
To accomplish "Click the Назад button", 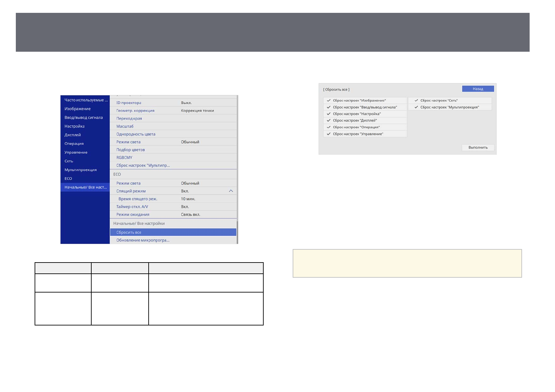I will click(x=478, y=89).
